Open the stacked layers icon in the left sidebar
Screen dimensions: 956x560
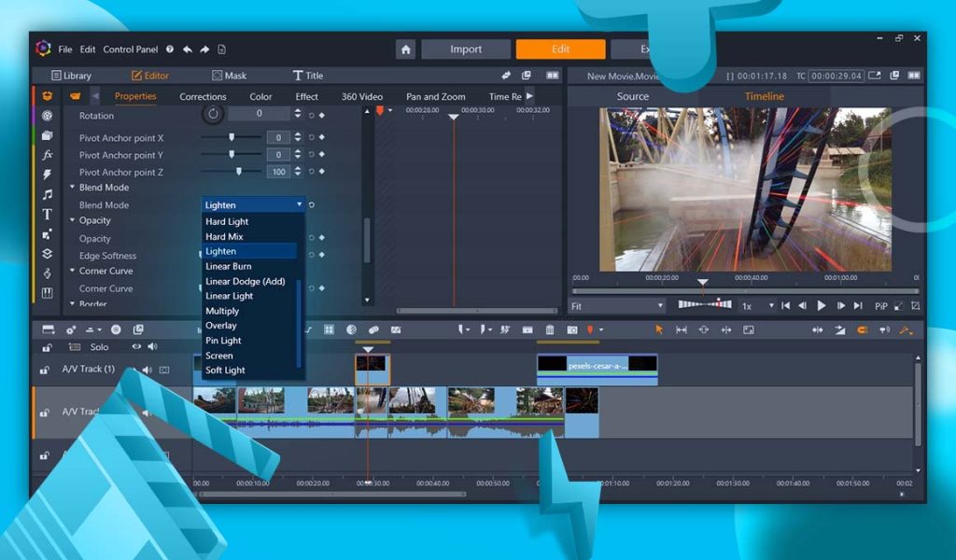(x=47, y=254)
